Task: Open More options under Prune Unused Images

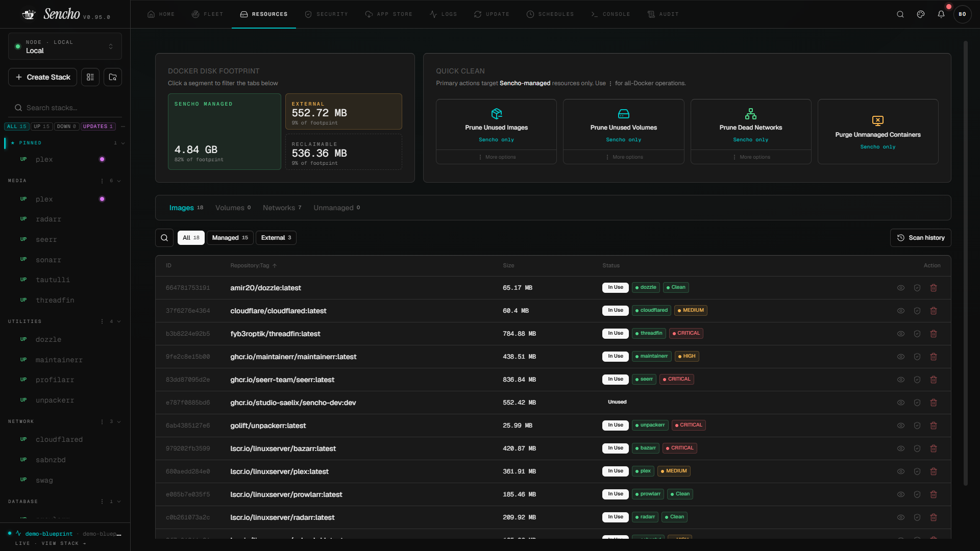Action: coord(496,157)
